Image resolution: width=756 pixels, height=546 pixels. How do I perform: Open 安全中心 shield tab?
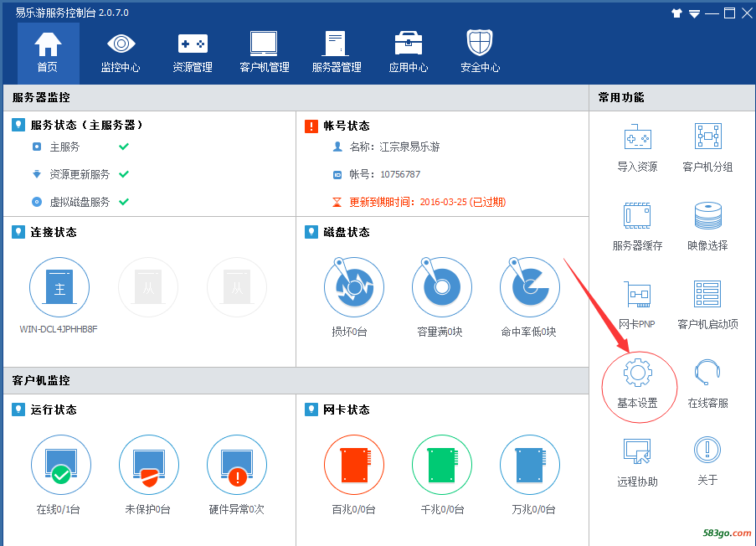[x=480, y=53]
